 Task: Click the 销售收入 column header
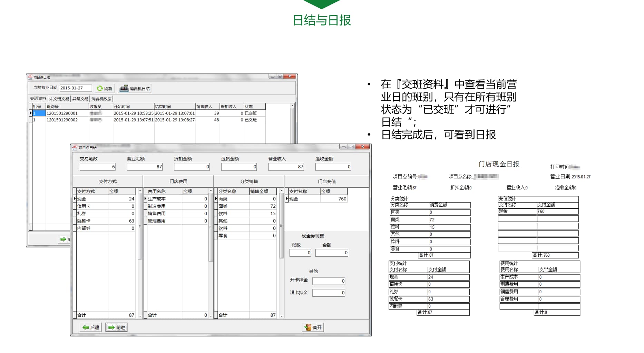205,106
